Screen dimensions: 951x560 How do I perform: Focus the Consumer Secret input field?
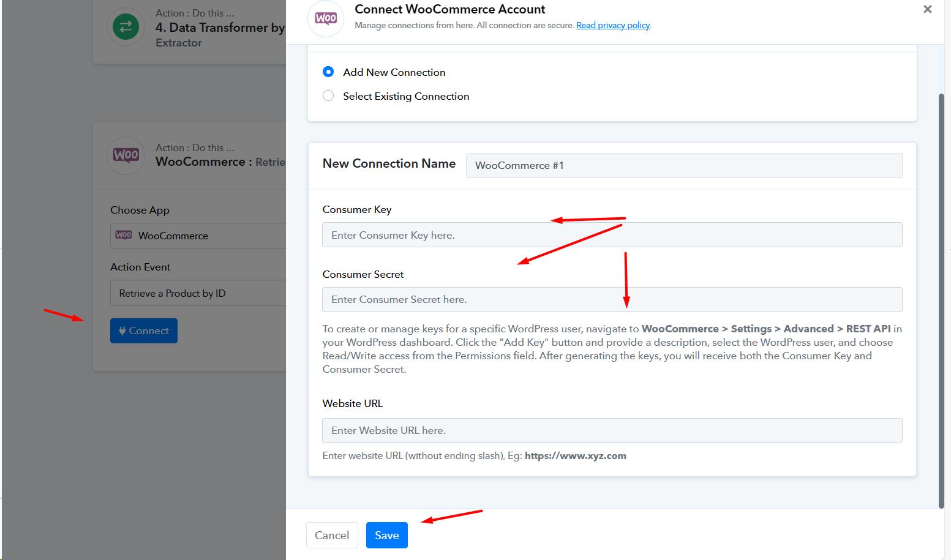(x=612, y=299)
